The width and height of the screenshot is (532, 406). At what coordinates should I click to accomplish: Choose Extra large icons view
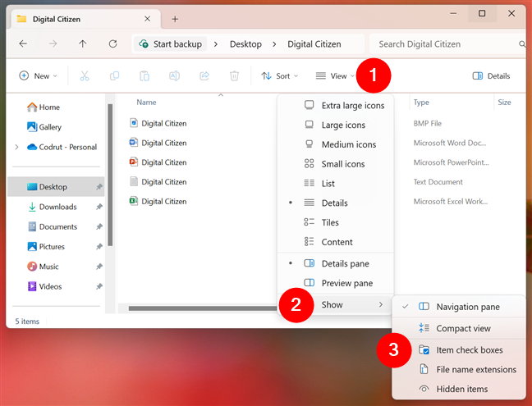tap(335, 106)
